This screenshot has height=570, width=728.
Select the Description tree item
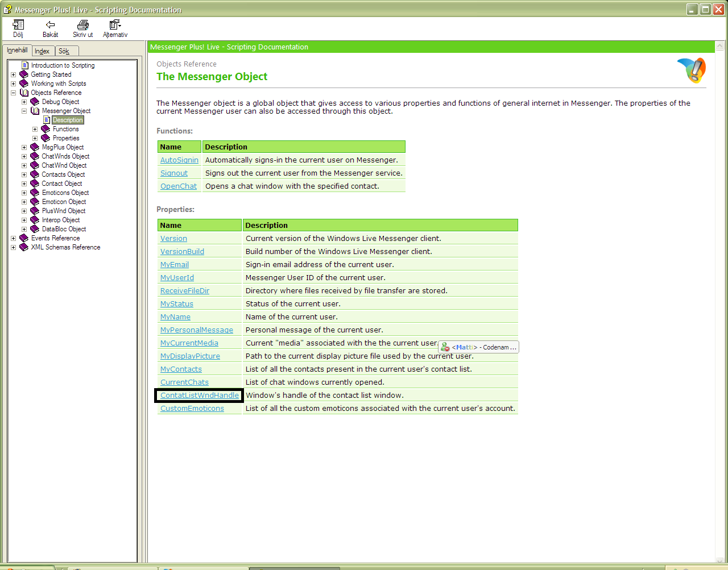click(68, 120)
